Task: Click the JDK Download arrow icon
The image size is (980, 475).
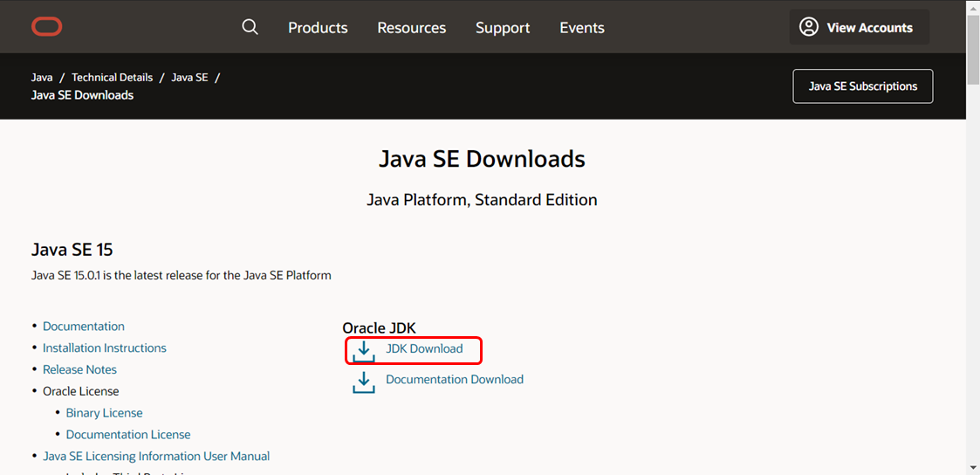Action: [x=364, y=351]
